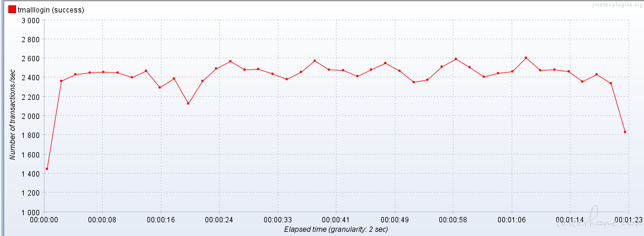644x236 pixels.
Task: Click the 1 000 y-axis label
Action: [30, 212]
